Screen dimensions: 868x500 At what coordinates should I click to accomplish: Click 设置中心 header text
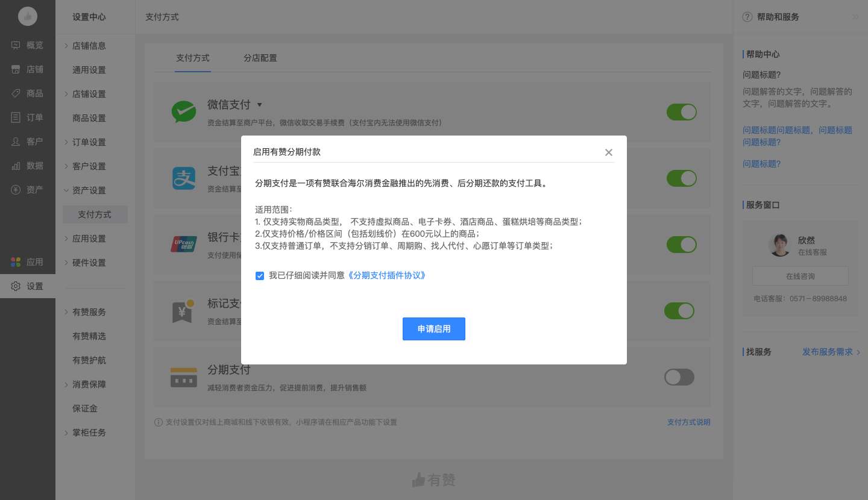pyautogui.click(x=89, y=17)
